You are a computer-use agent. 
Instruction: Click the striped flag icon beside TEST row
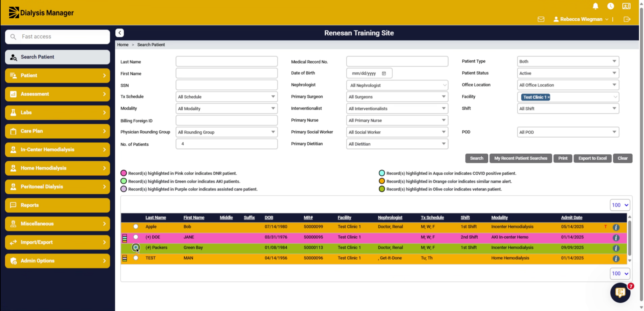[x=125, y=258]
